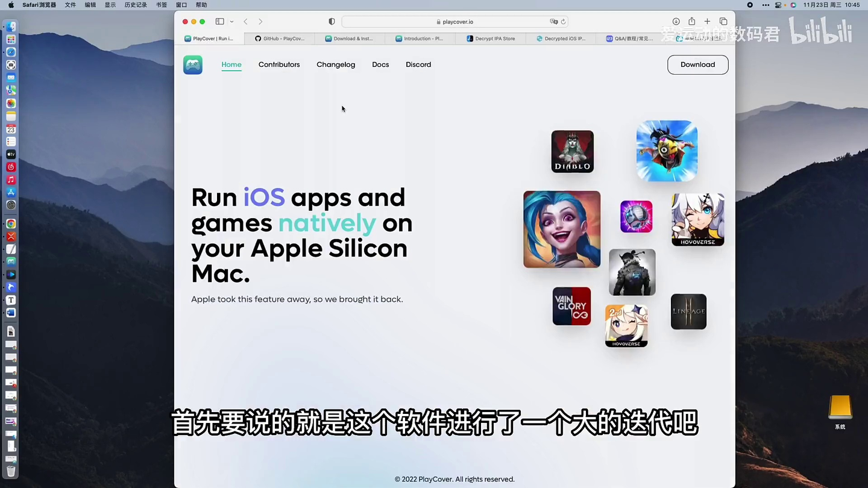Open App Store from the dock

pos(11,193)
